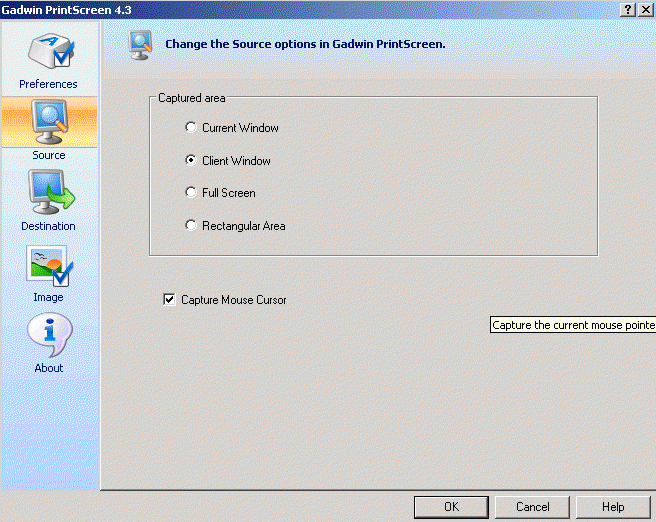Click the 'Captured area' group label
Viewport: 656px width, 522px height.
click(192, 98)
